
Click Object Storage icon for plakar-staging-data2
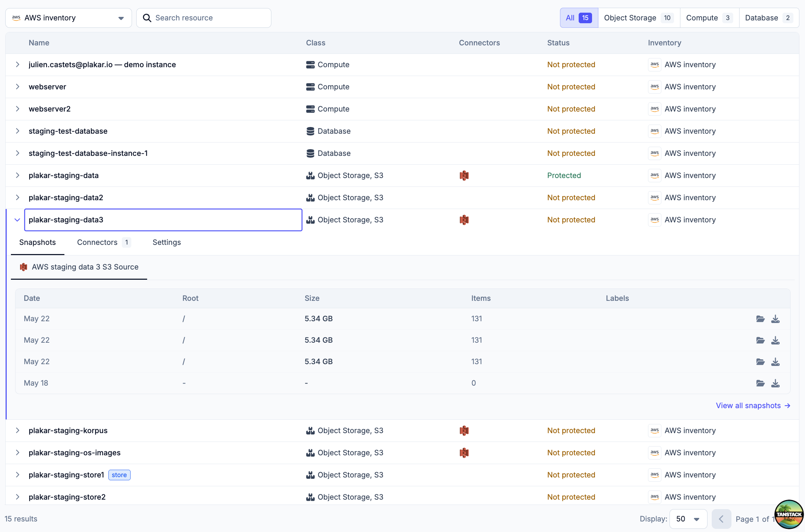(310, 198)
